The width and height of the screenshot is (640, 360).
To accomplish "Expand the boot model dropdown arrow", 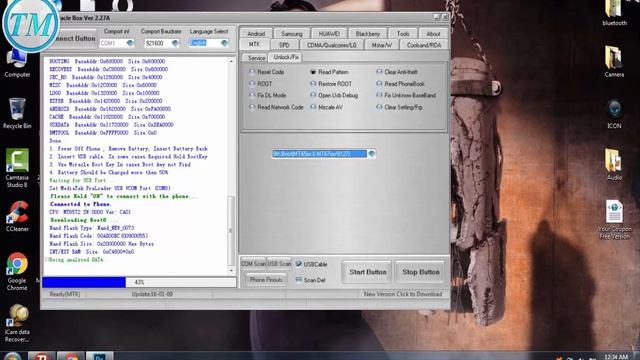I will click(371, 154).
